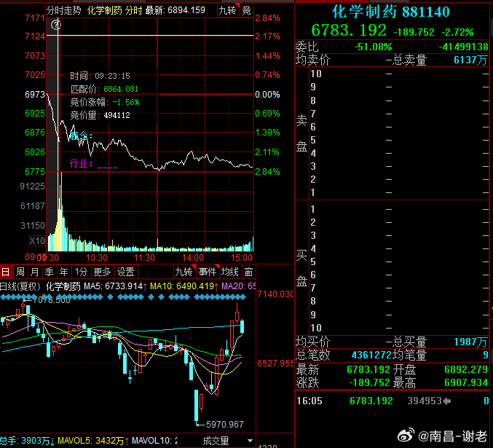Click the MA5: 6733.914 label
This screenshot has height=448, width=493.
tap(115, 286)
